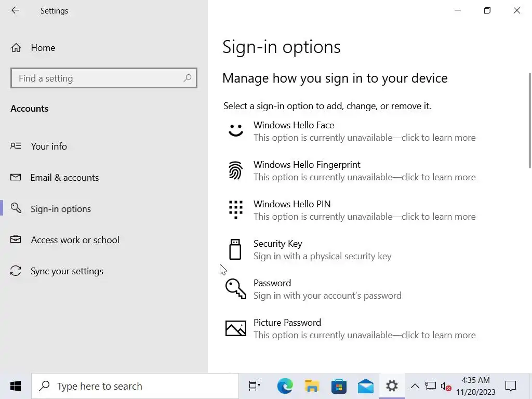Click the Settings gear on taskbar

click(392, 386)
